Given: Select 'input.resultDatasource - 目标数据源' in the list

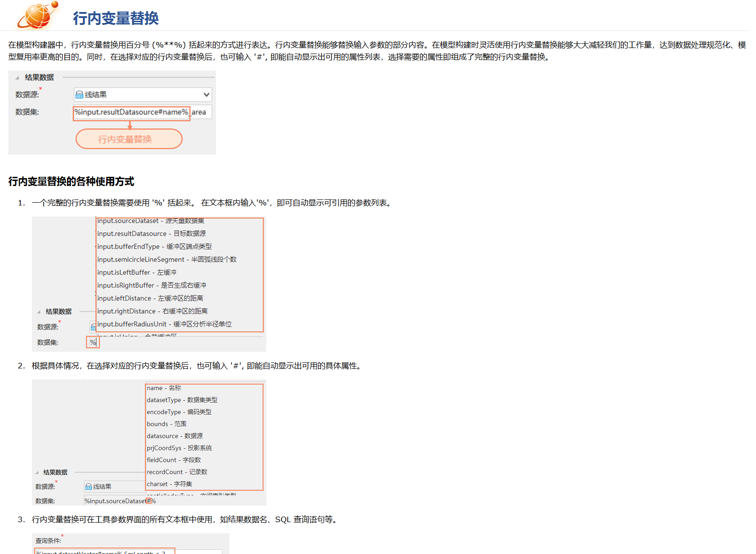Looking at the screenshot, I should (x=152, y=234).
